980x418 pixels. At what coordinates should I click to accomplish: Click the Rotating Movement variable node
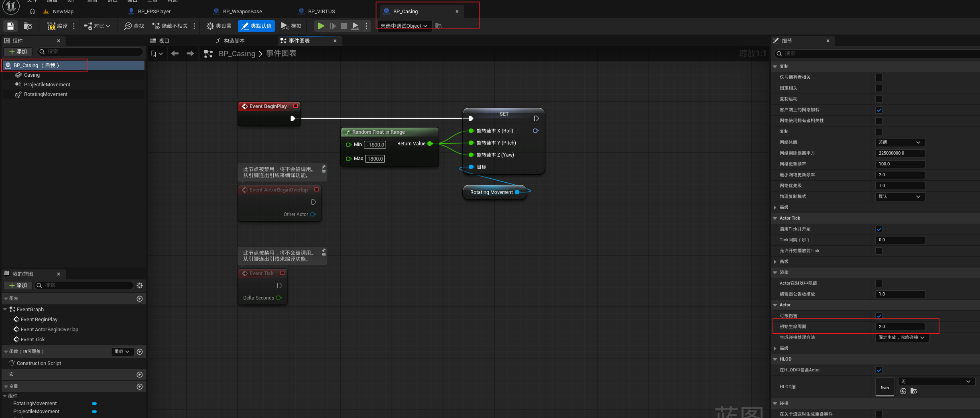tap(494, 192)
